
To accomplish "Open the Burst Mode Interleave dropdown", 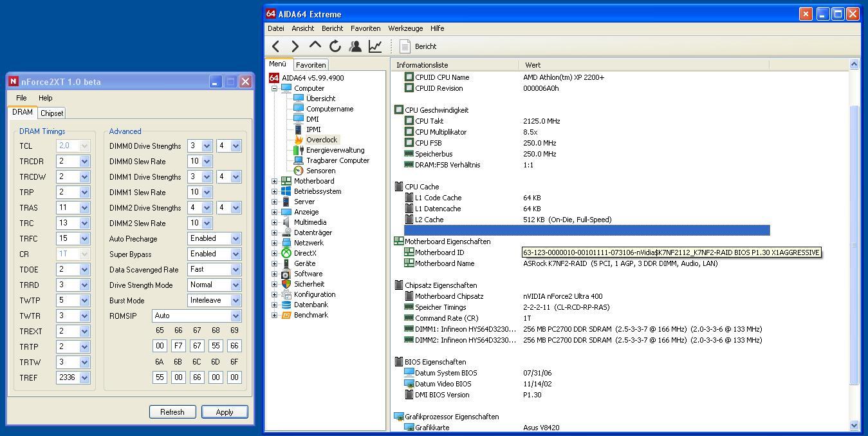I will pos(235,300).
